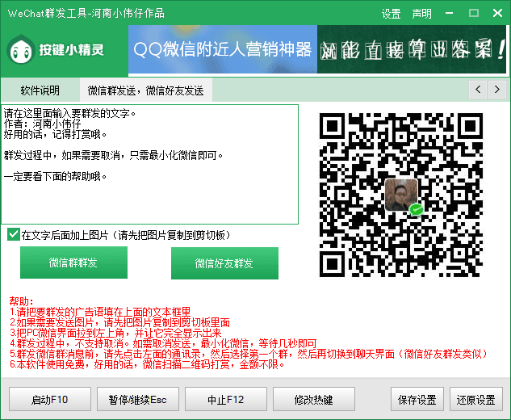The image size is (511, 420).
Task: Click the 暂停/继续Esc button
Action: (x=138, y=399)
